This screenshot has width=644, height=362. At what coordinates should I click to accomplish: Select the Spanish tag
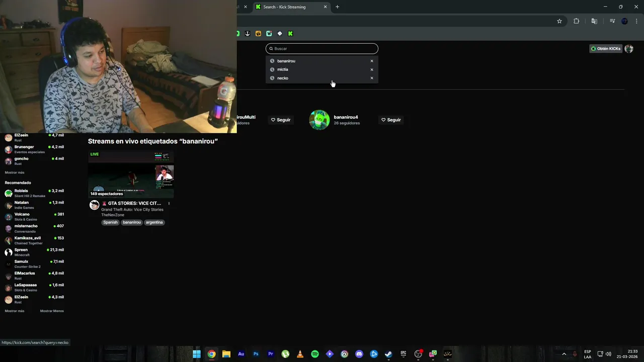(x=110, y=222)
